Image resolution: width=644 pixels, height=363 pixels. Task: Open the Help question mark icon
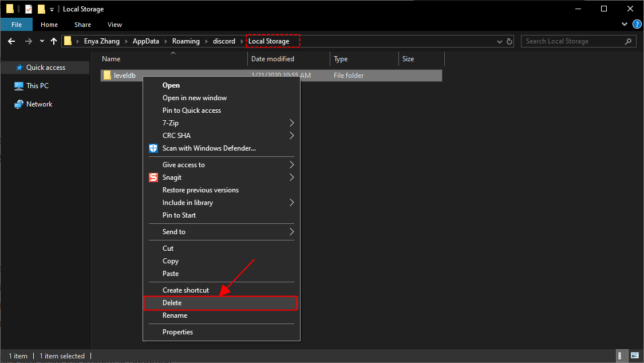click(636, 25)
